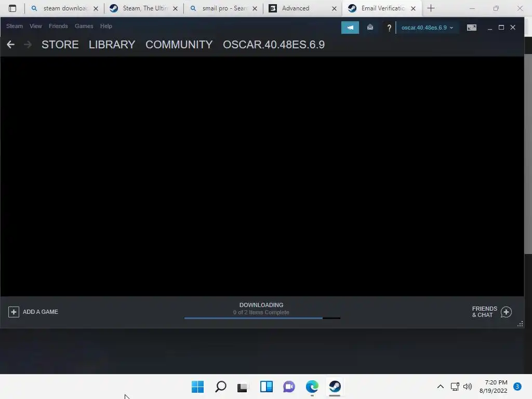Viewport: 532px width, 399px height.
Task: Open the Steam inbox envelope icon
Action: tap(370, 28)
